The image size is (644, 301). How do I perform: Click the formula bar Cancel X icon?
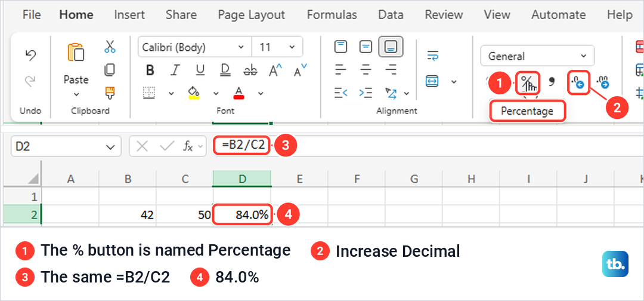pos(142,146)
